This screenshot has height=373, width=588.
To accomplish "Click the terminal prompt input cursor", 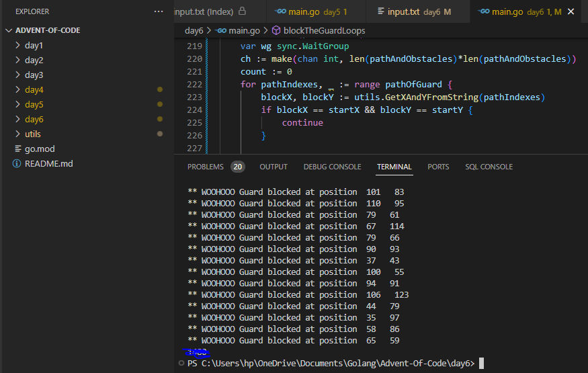I will (x=482, y=363).
